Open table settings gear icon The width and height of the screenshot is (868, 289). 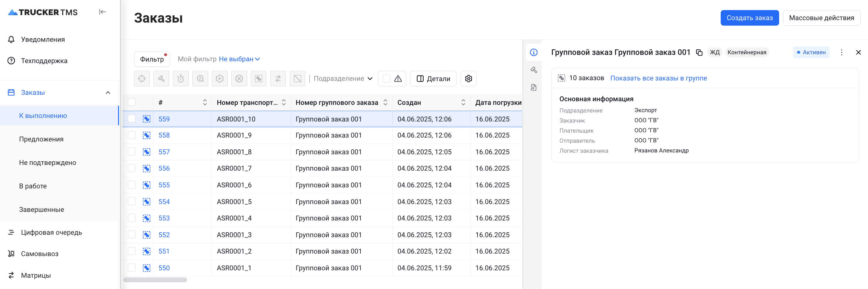(468, 79)
